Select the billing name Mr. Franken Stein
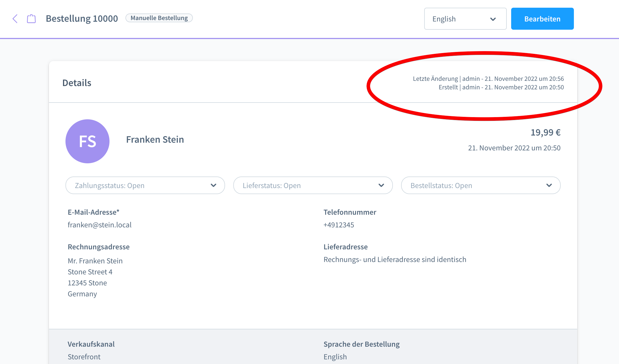Image resolution: width=619 pixels, height=364 pixels. point(95,261)
